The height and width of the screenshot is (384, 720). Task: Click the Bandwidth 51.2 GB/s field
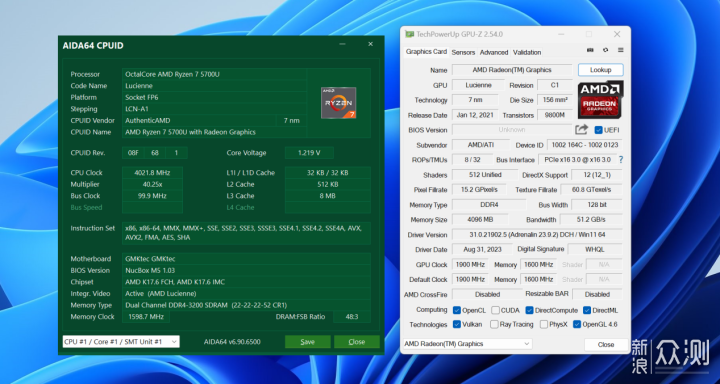tap(591, 220)
